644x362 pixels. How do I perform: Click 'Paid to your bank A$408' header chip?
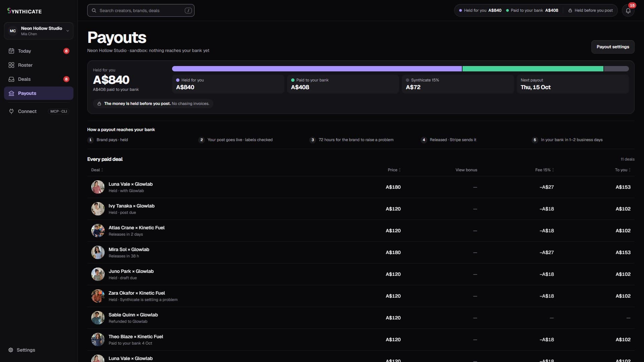tap(532, 10)
